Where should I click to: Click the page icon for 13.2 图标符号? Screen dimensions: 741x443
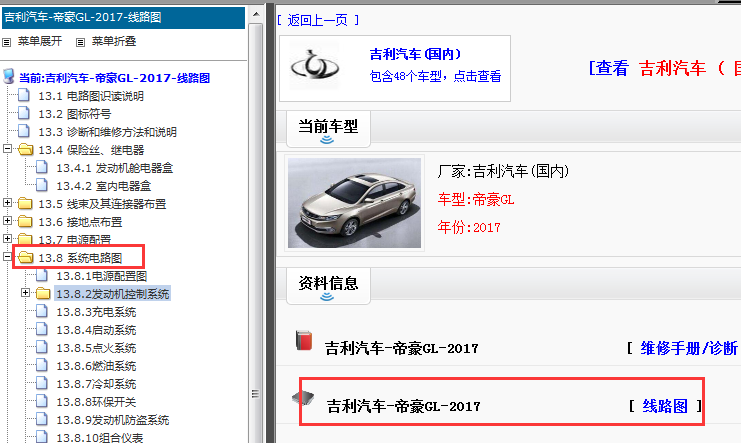click(24, 113)
